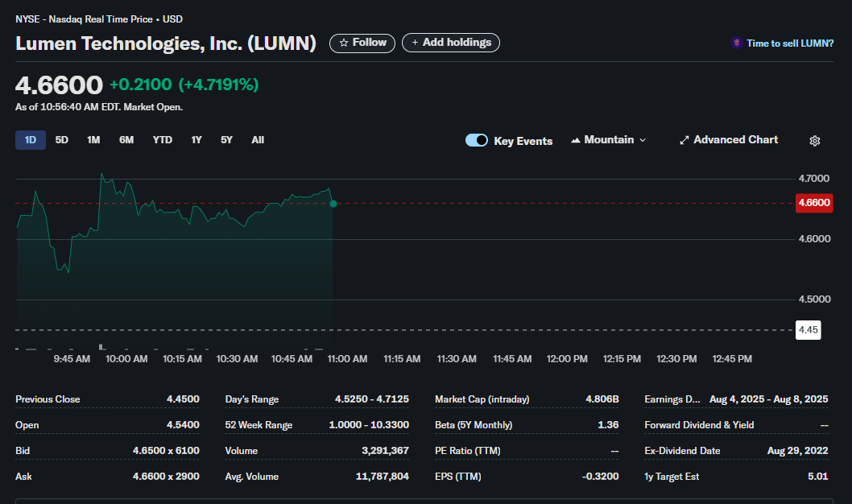The width and height of the screenshot is (852, 504).
Task: Click the Beta (5Y Monthly) label
Action: pos(474,425)
